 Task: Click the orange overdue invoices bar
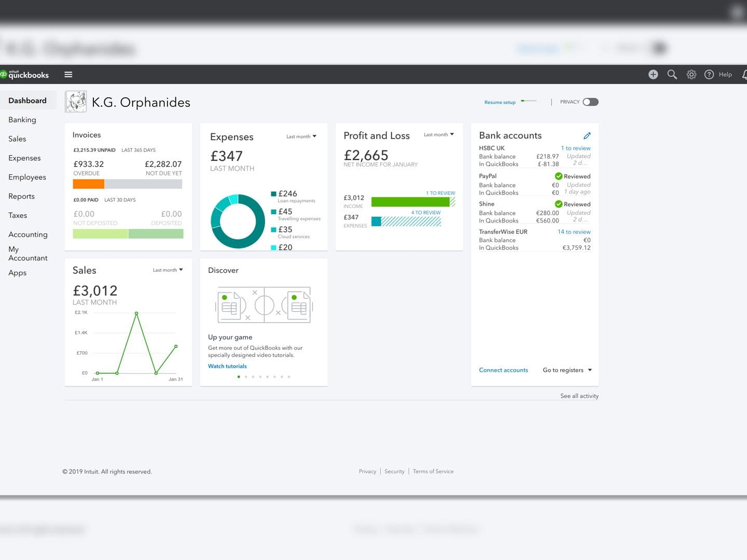89,184
